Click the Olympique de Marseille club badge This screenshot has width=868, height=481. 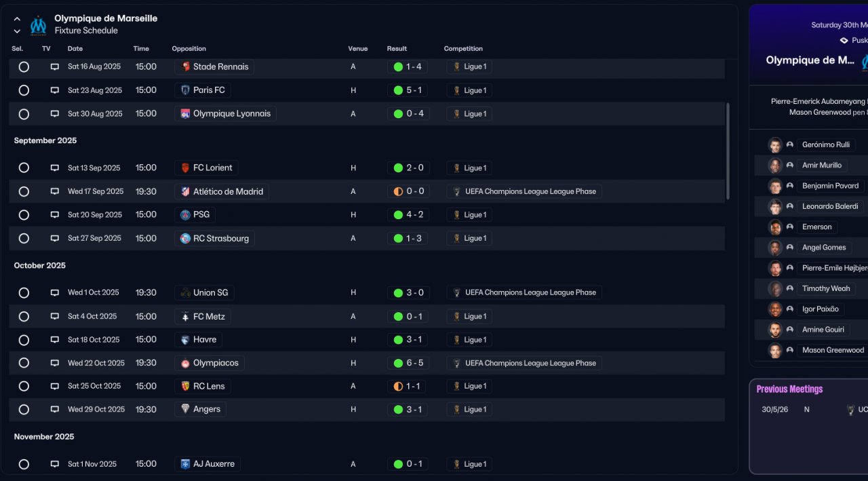coord(38,25)
